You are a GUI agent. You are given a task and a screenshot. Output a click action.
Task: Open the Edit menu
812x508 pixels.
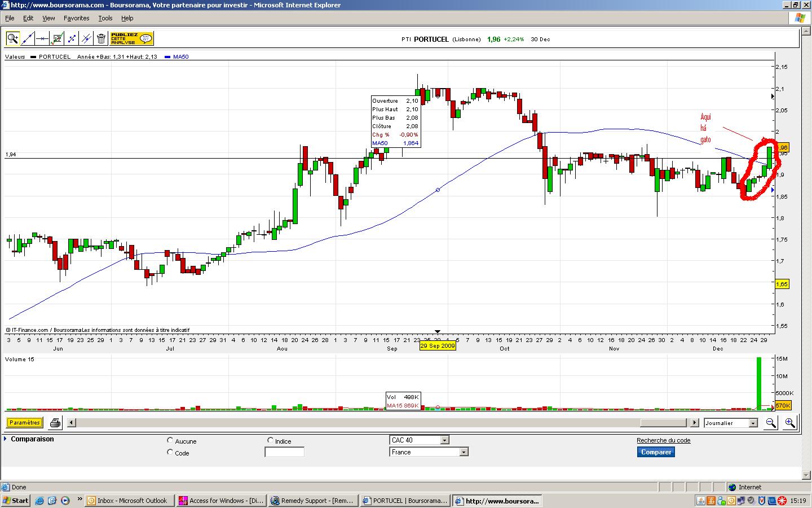(28, 18)
